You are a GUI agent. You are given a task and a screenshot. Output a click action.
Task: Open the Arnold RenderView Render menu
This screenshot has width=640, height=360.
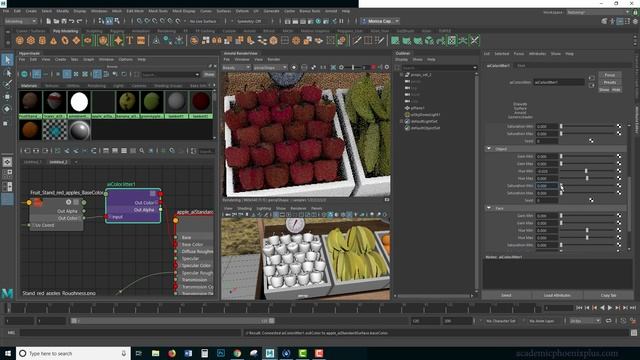(x=273, y=60)
